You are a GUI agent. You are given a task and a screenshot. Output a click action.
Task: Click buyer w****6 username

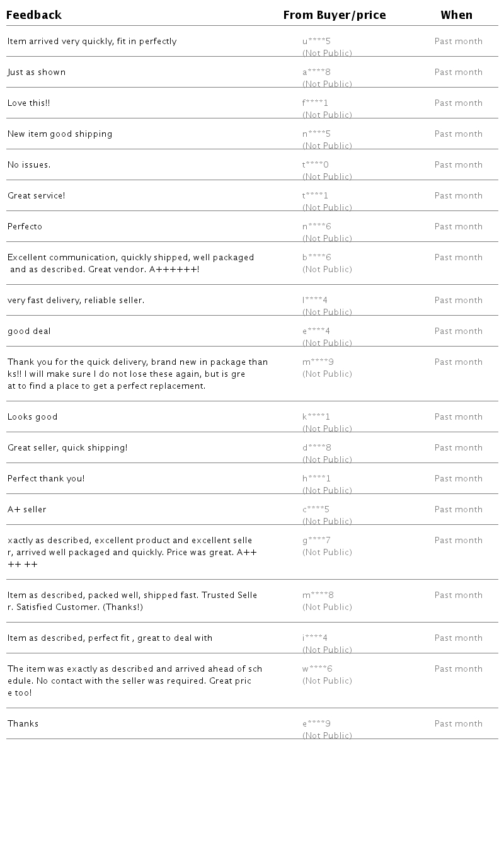317,669
